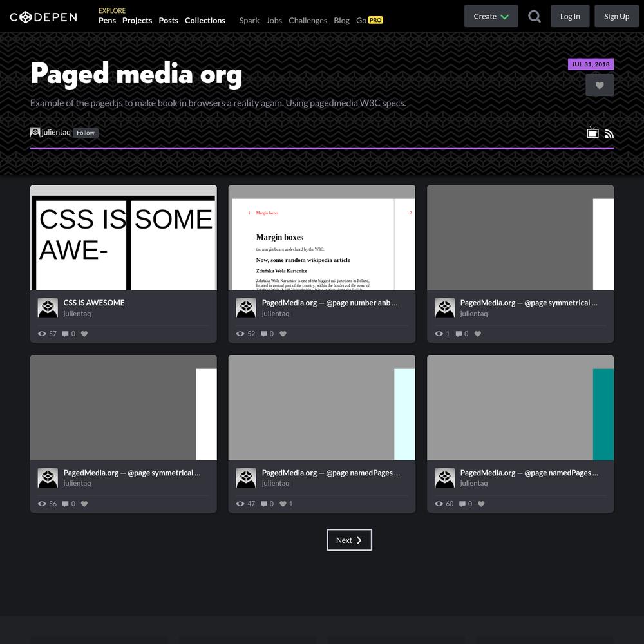The width and height of the screenshot is (644, 644).
Task: Click views eye icon on CSS IS AWESOME
Action: 42,334
